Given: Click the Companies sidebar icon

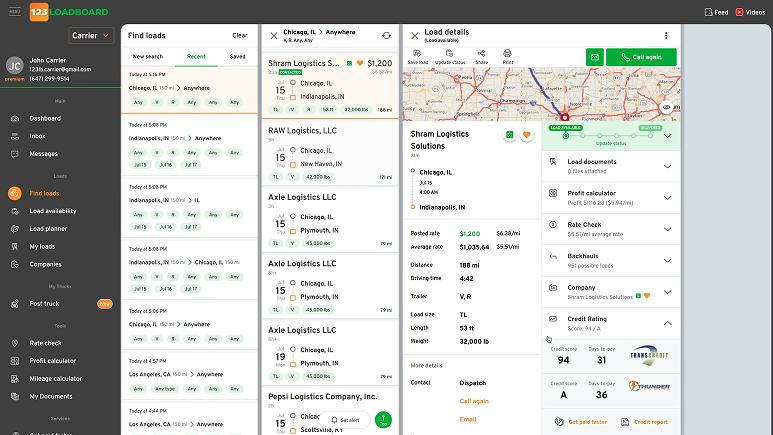Looking at the screenshot, I should click(15, 264).
